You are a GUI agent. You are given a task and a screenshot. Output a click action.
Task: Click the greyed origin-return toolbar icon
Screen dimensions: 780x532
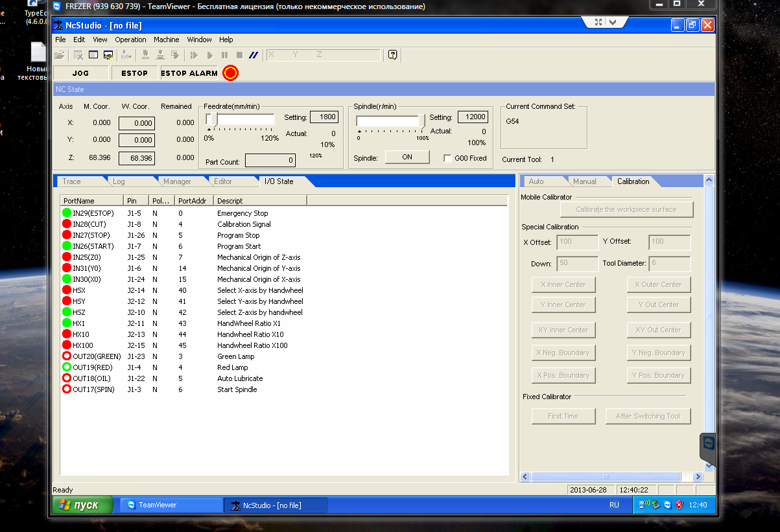coord(127,55)
